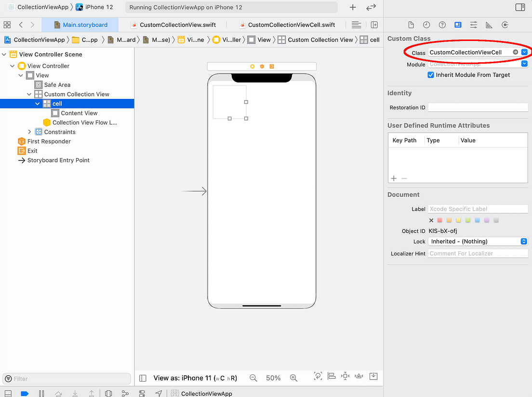Image resolution: width=532 pixels, height=397 pixels.
Task: Zoom in the canvas using the plus magnifier
Action: click(x=294, y=378)
